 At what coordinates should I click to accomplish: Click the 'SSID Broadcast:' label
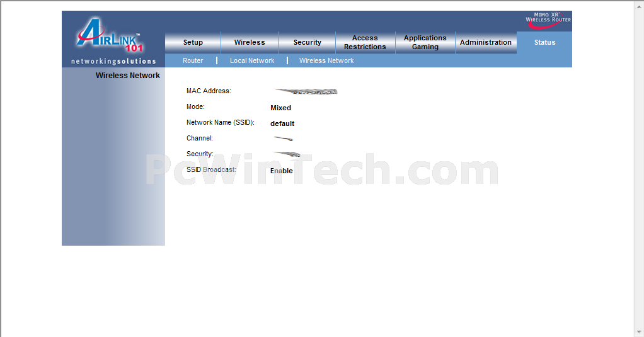coord(212,169)
